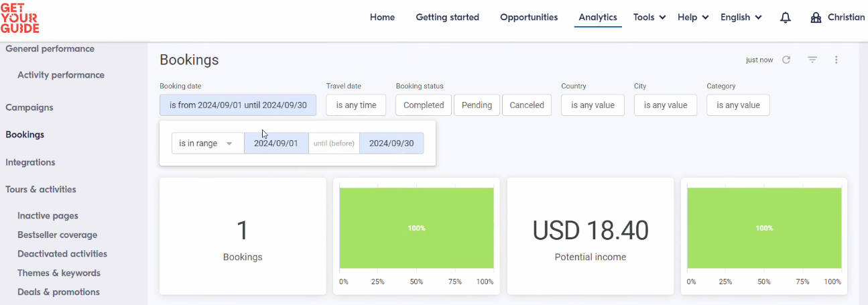Open the three-dot dashboard actions menu
868x305 pixels.
click(x=836, y=60)
